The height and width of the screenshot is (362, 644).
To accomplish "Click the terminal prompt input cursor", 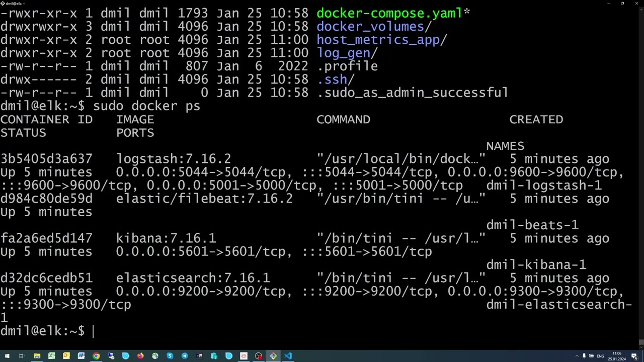I will click(x=93, y=331).
